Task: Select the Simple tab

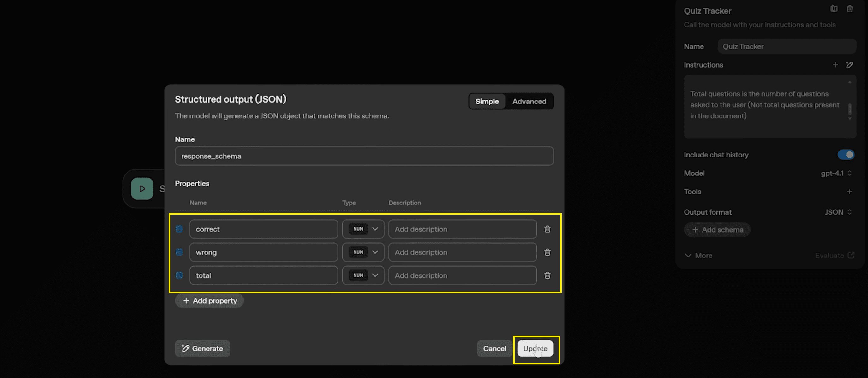Action: coord(487,101)
